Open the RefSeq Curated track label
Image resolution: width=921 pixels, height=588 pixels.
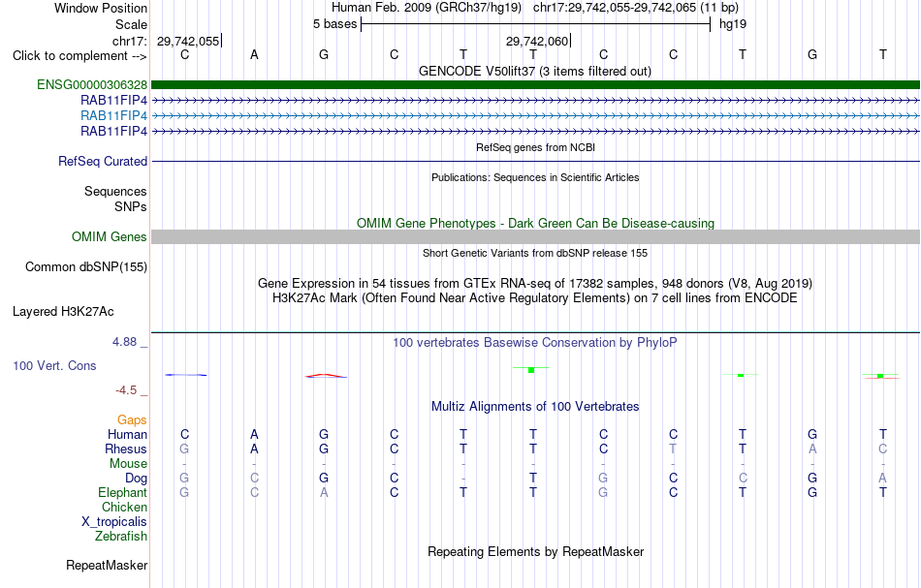coord(103,161)
